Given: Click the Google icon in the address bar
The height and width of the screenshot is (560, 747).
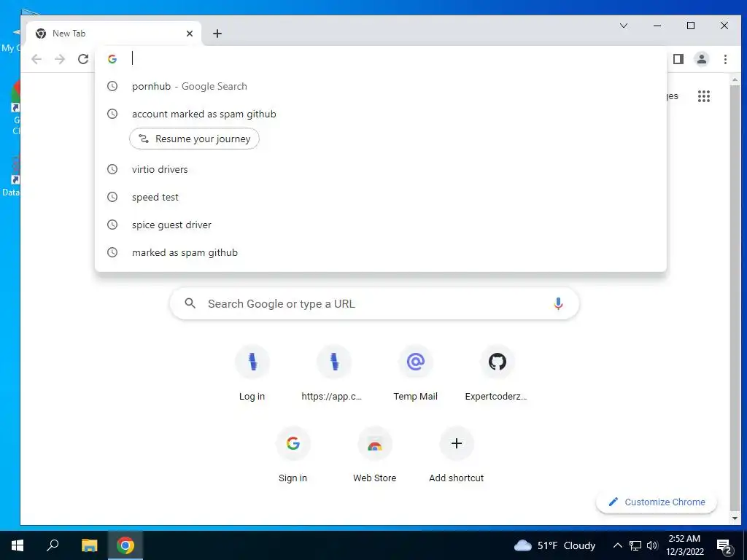Looking at the screenshot, I should tap(112, 59).
